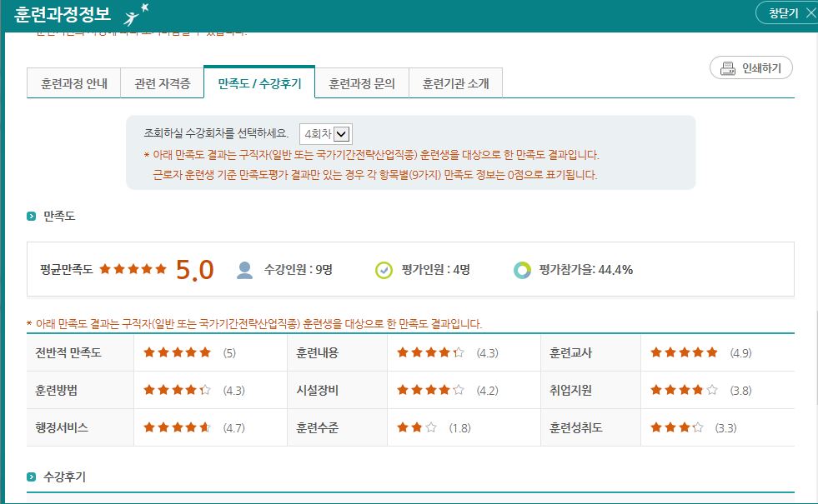818x504 pixels.
Task: Open the 훈련과정 안내 tab
Action: click(x=73, y=83)
